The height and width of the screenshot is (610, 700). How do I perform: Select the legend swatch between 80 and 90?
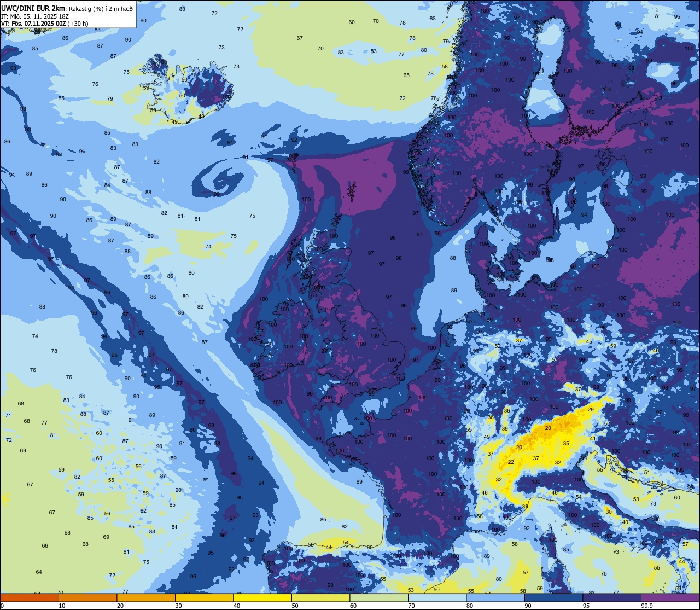[x=495, y=597]
